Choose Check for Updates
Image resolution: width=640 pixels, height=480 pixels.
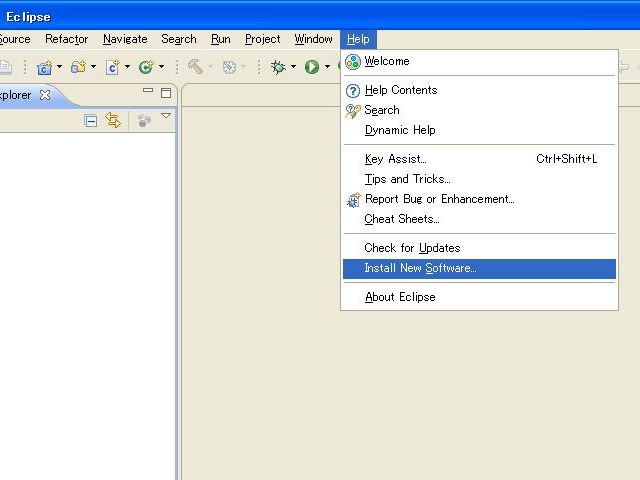click(479, 248)
